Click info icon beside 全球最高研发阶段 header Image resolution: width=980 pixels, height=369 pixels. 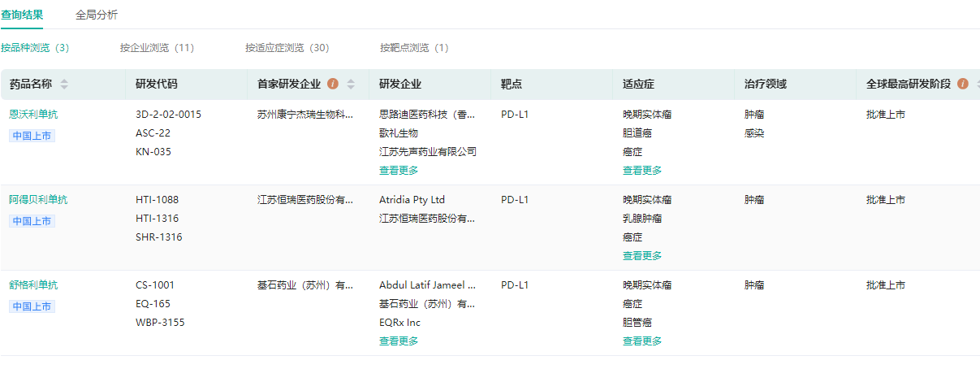[963, 84]
